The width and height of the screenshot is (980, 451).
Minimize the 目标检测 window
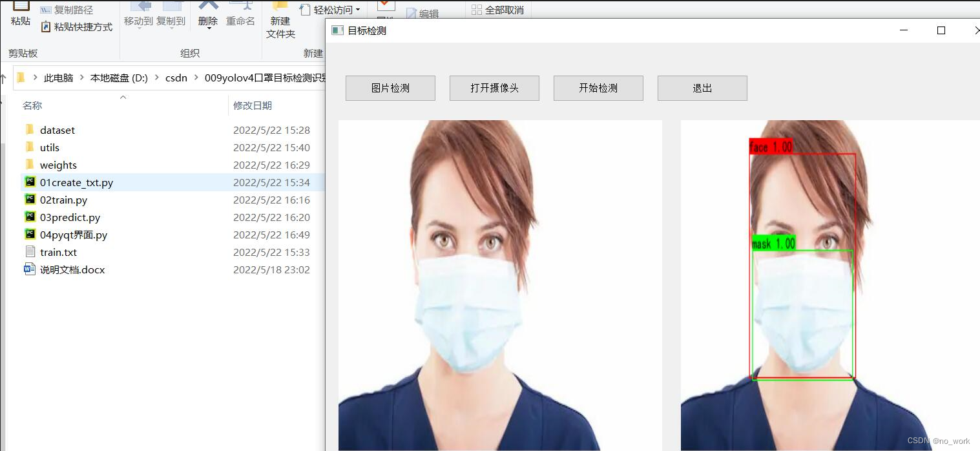(x=904, y=30)
